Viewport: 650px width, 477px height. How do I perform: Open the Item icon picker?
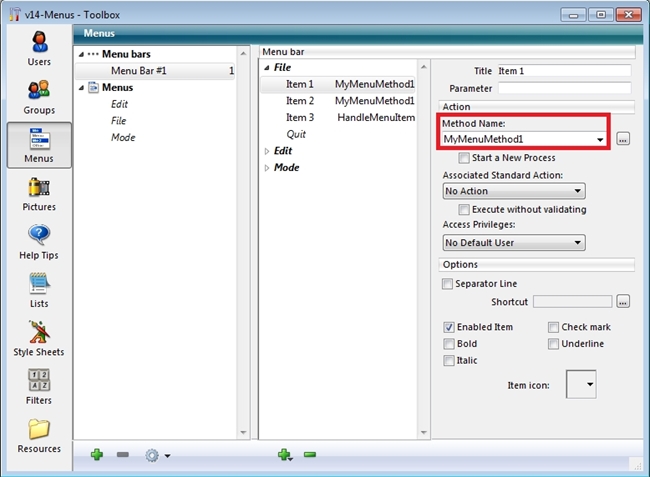(x=581, y=384)
